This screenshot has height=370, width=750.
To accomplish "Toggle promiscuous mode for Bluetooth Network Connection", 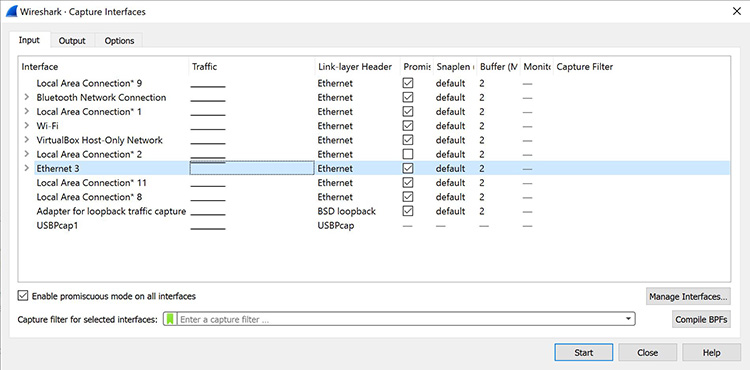I will (408, 98).
